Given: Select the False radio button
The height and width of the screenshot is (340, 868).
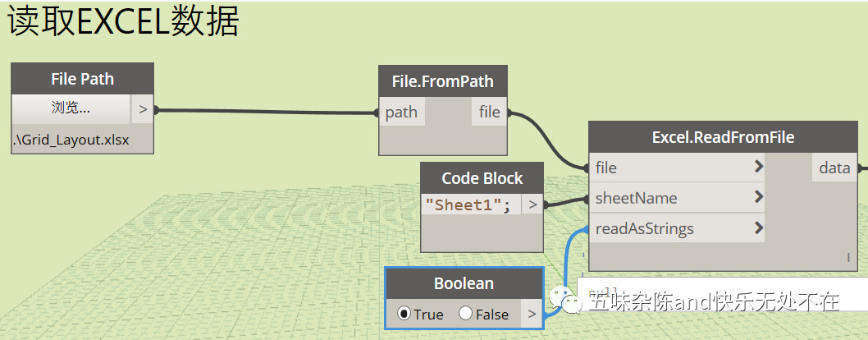Looking at the screenshot, I should coord(465,314).
